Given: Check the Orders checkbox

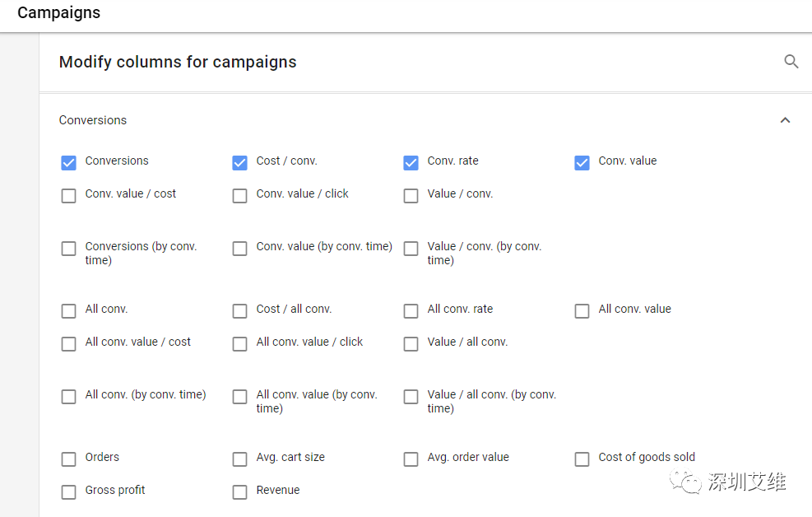Looking at the screenshot, I should pos(69,459).
